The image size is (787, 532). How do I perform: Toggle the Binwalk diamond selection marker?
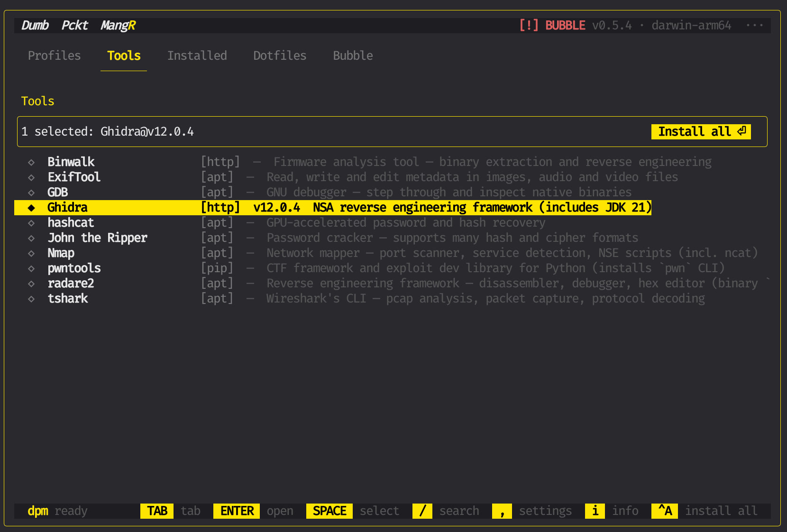(31, 162)
